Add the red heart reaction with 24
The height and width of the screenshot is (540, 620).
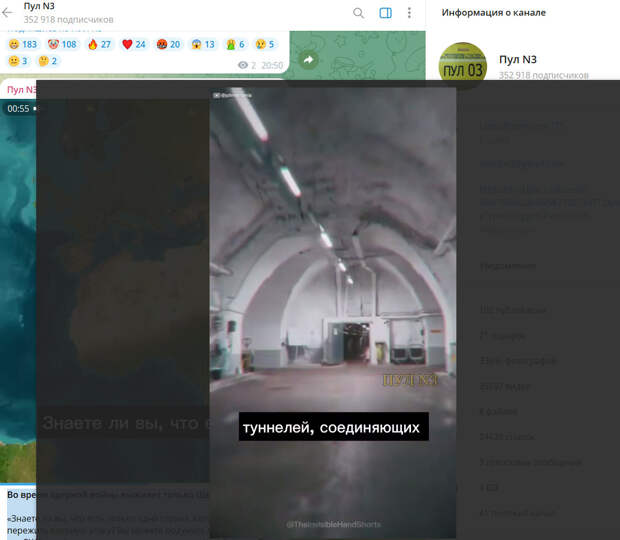pos(134,44)
